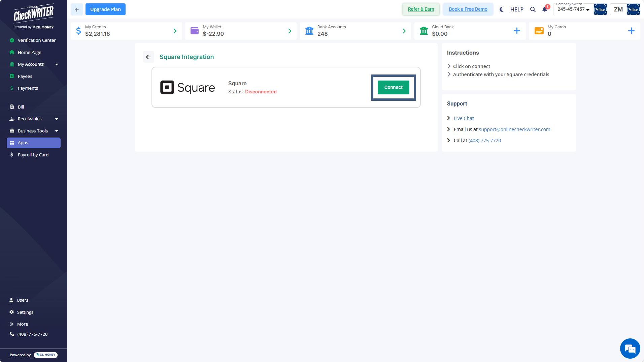Image resolution: width=644 pixels, height=362 pixels.
Task: Open the live chat bubble at bottom right
Action: coord(630,349)
